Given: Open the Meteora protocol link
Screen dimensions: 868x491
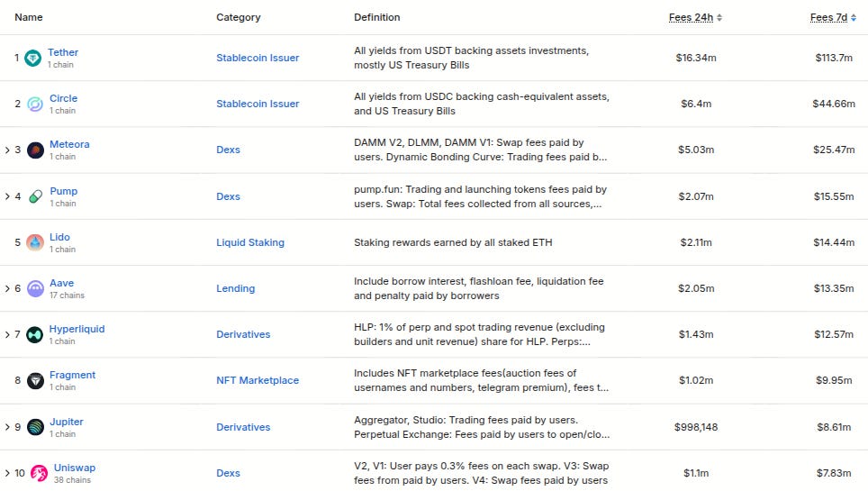Looking at the screenshot, I should pyautogui.click(x=69, y=144).
